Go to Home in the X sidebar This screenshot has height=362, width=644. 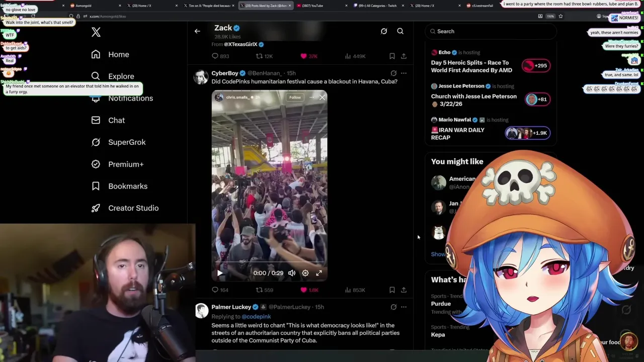110,54
